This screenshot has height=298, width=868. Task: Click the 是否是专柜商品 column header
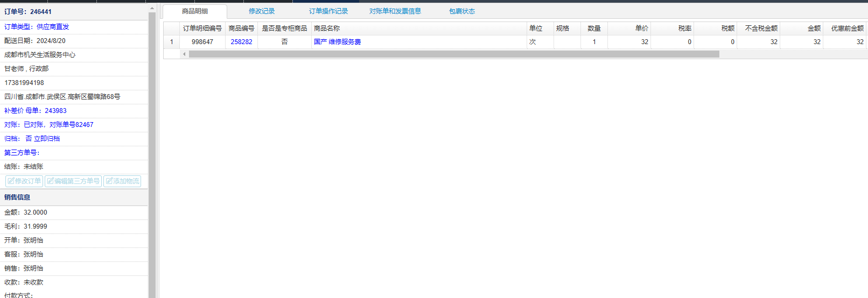click(x=284, y=29)
